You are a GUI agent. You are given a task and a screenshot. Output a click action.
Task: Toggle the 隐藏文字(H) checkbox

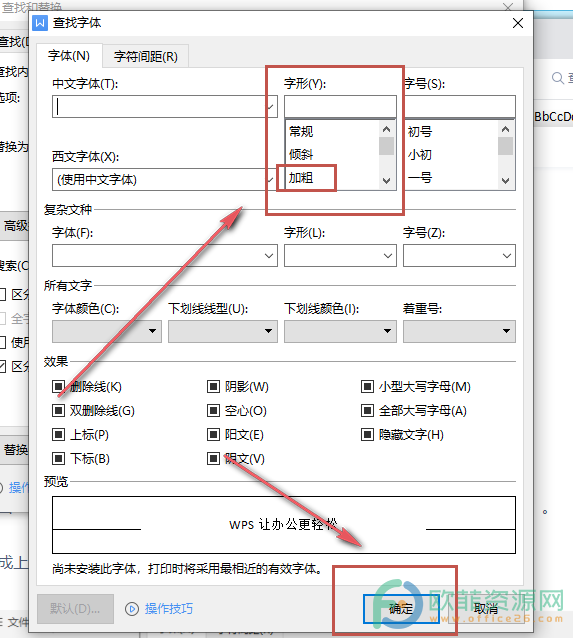tap(367, 435)
